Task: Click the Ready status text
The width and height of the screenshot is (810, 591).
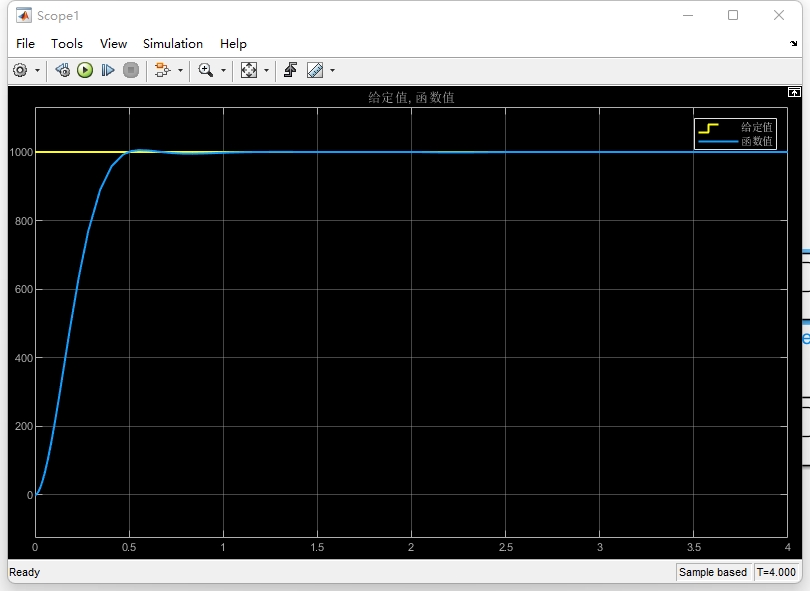Action: [24, 572]
